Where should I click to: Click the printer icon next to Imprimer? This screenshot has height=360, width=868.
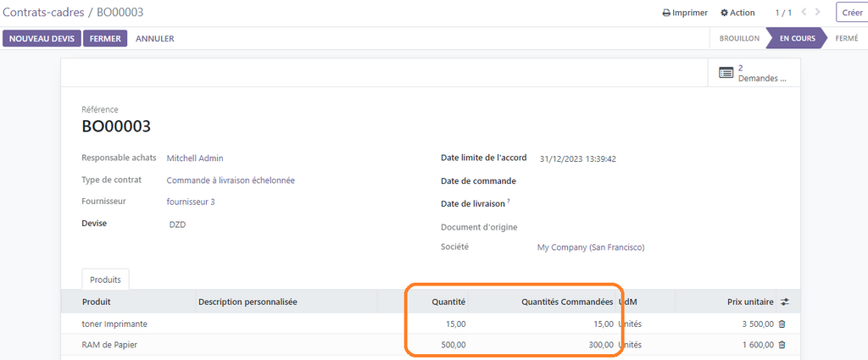click(x=666, y=14)
